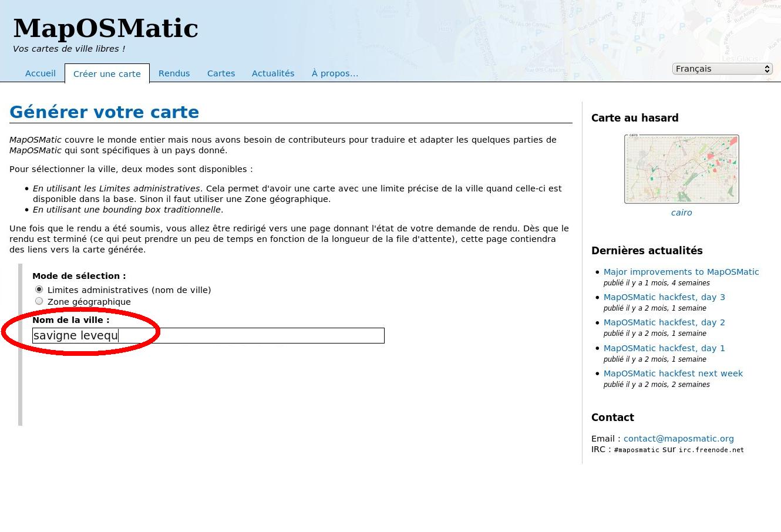
Task: Switch to the Actualités tab
Action: pos(273,73)
